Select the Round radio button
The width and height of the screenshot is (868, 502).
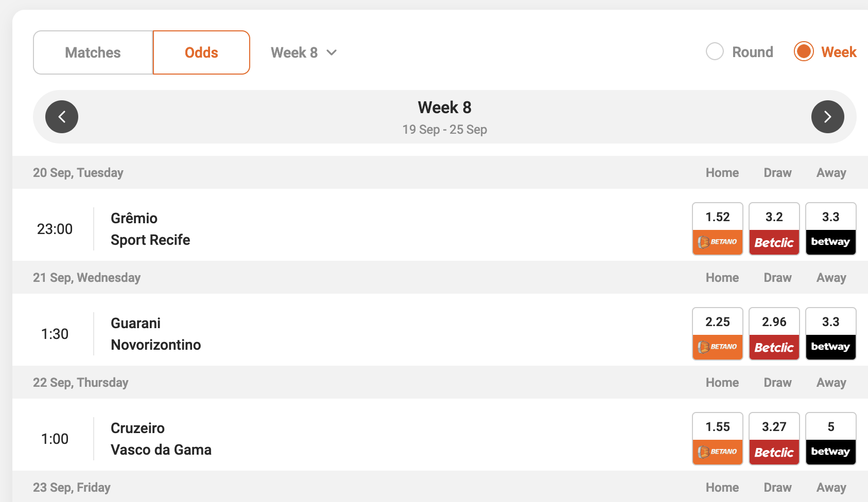[715, 51]
